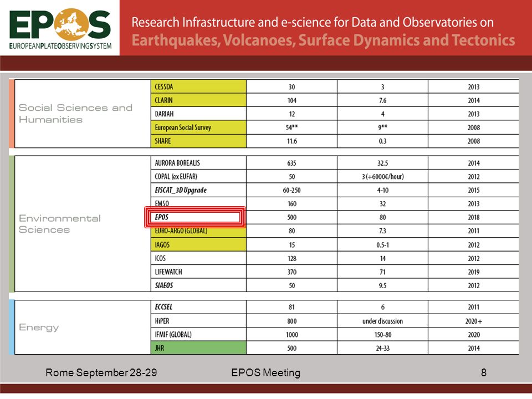Select the SIAEOS name cell
Screen dimensions: 532x399
click(x=198, y=285)
